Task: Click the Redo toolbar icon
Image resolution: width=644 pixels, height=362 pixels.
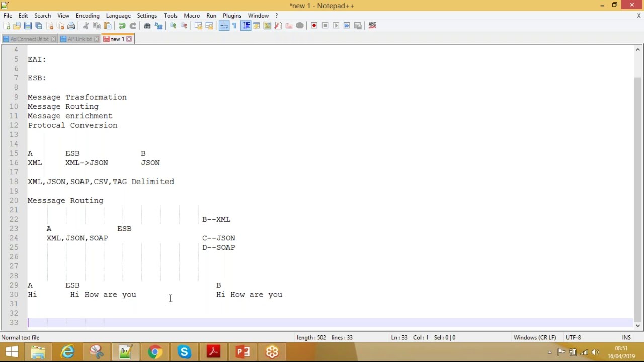Action: [133, 25]
